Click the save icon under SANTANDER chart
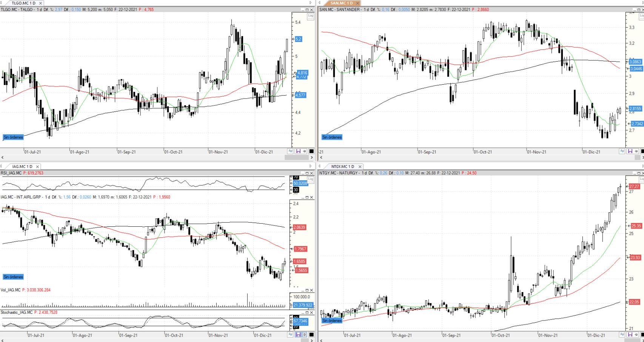The width and height of the screenshot is (644, 342). tap(630, 151)
